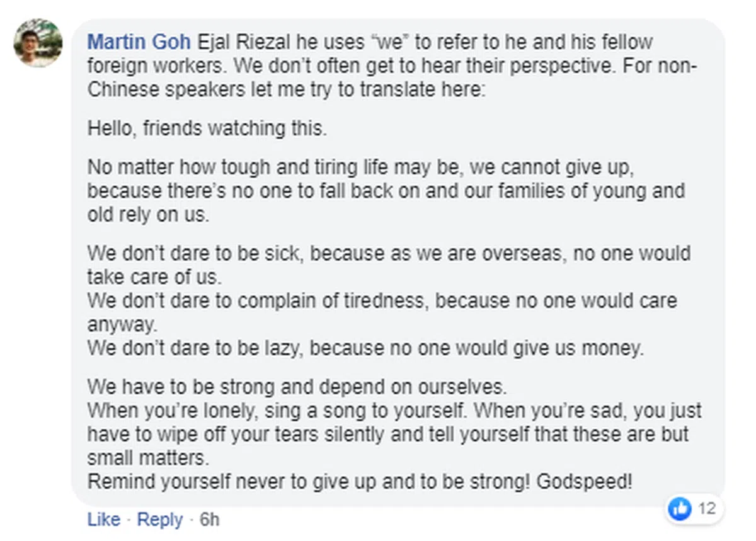Click Martin Goh's profile picture

[38, 43]
